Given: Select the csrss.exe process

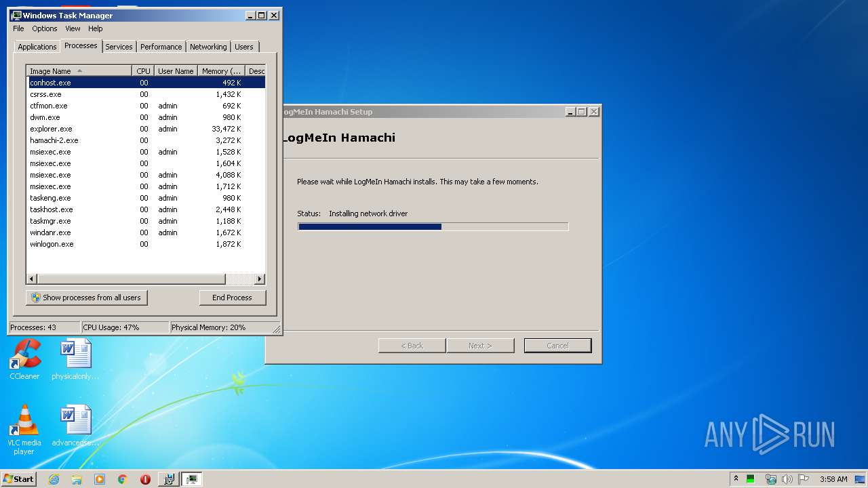Looking at the screenshot, I should click(x=146, y=94).
